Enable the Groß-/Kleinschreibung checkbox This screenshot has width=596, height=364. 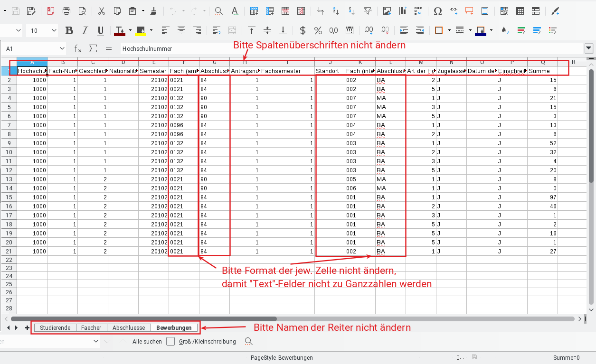pos(170,341)
